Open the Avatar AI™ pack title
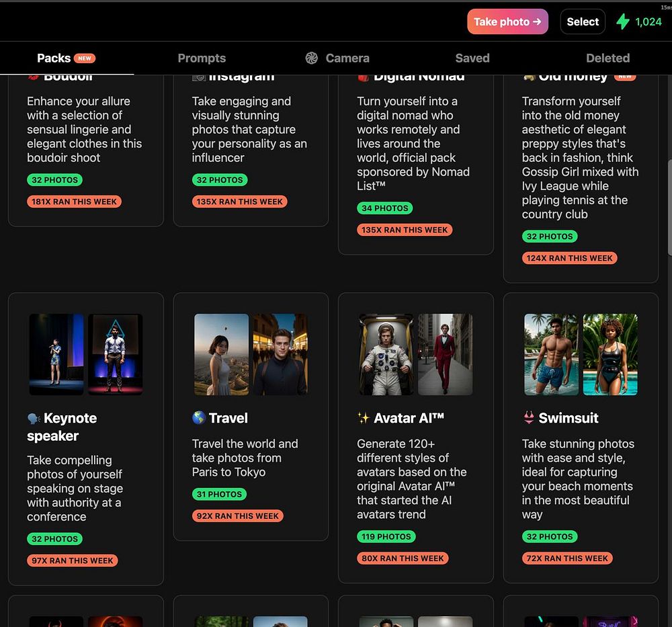The width and height of the screenshot is (672, 627). (409, 418)
